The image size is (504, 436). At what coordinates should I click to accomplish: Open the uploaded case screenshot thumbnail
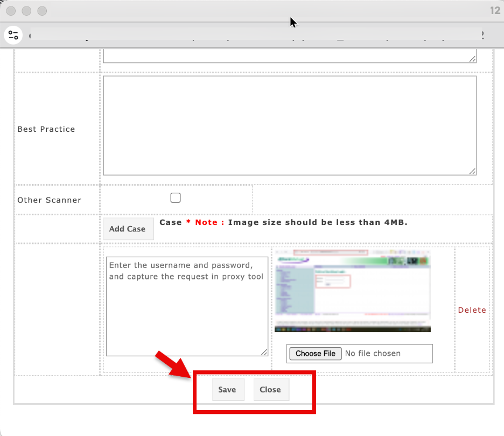pyautogui.click(x=353, y=291)
